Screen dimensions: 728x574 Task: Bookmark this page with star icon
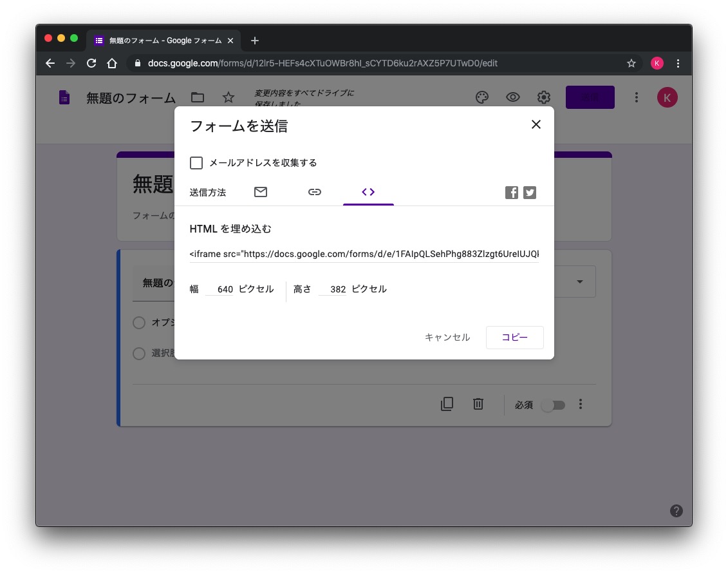631,63
